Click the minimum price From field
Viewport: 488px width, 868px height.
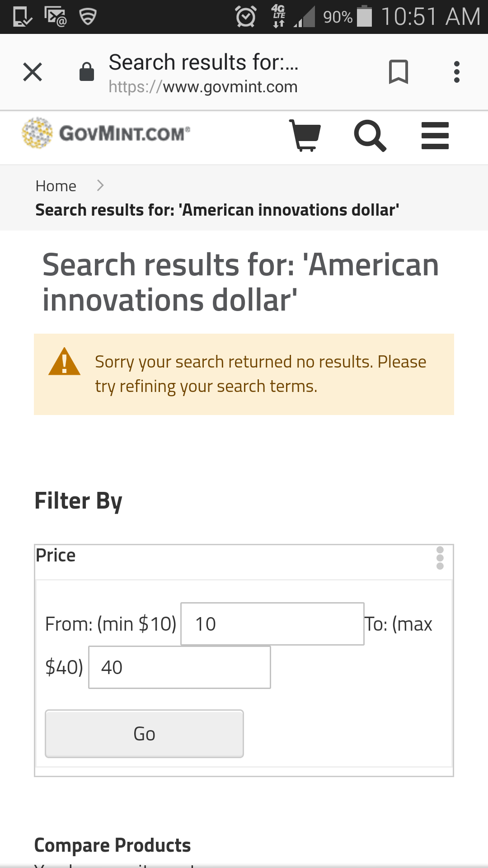(x=272, y=624)
